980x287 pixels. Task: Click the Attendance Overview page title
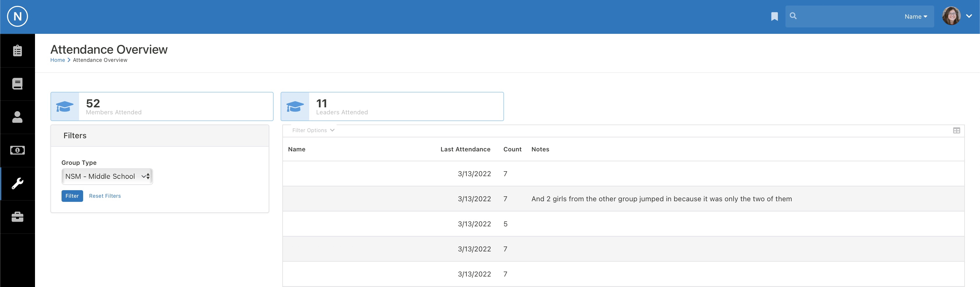(x=109, y=50)
